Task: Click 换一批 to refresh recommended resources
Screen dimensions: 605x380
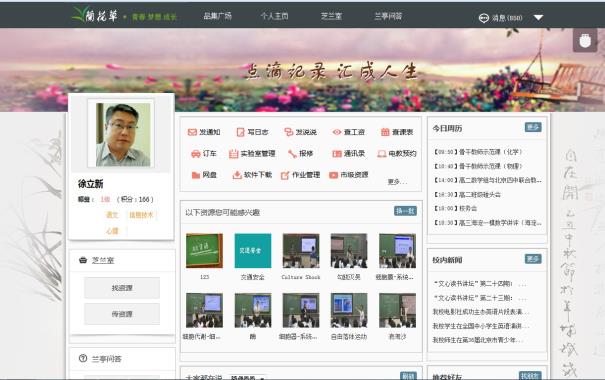Action: (405, 211)
